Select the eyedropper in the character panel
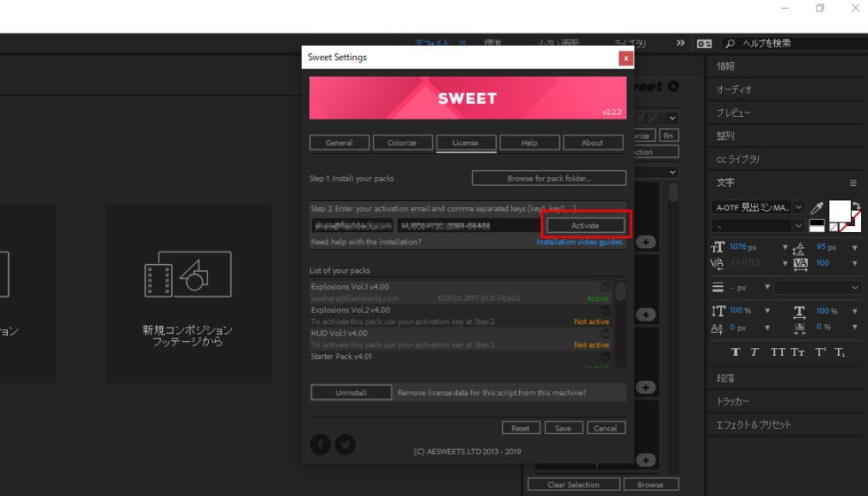This screenshot has height=496, width=868. coord(817,207)
